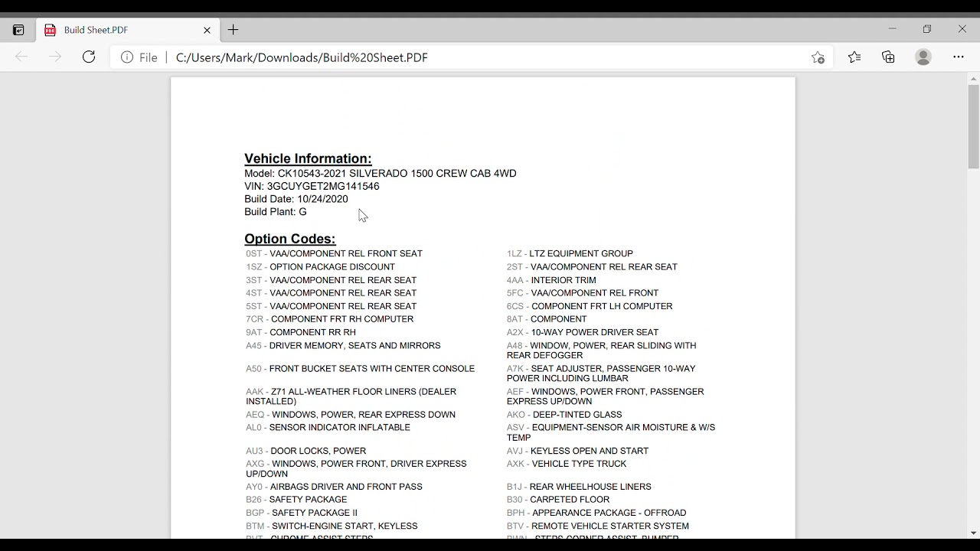
Task: Click 5FC VAA/COMPONENT REL FRONT entry
Action: (x=583, y=293)
